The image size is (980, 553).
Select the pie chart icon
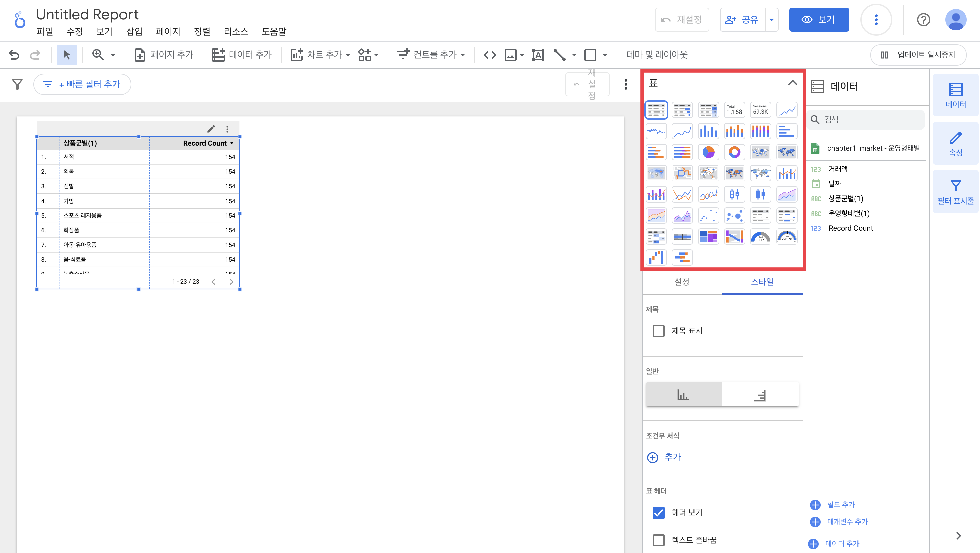click(x=708, y=152)
